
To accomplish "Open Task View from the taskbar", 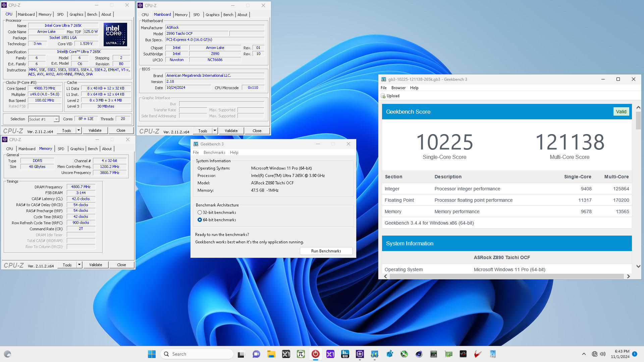I will (241, 354).
